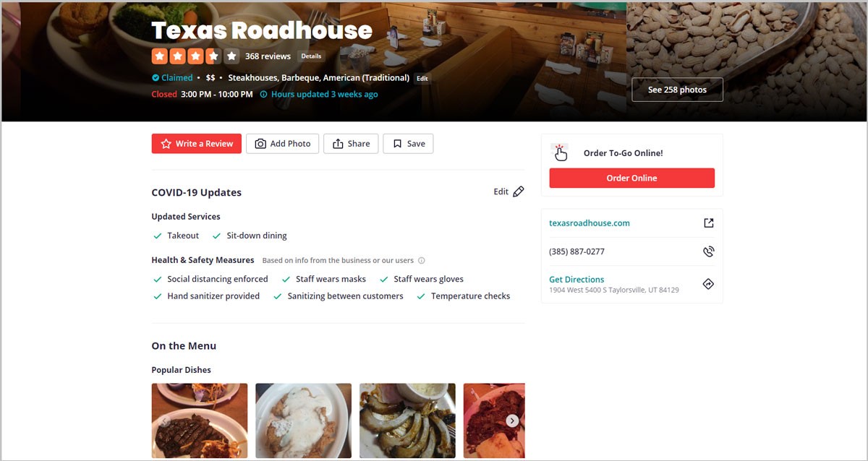Select the star rating bar

195,56
